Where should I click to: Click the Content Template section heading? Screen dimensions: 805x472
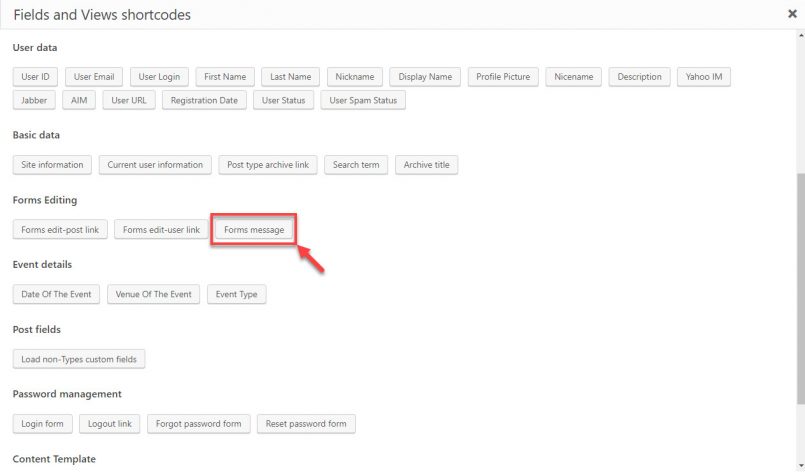point(54,459)
